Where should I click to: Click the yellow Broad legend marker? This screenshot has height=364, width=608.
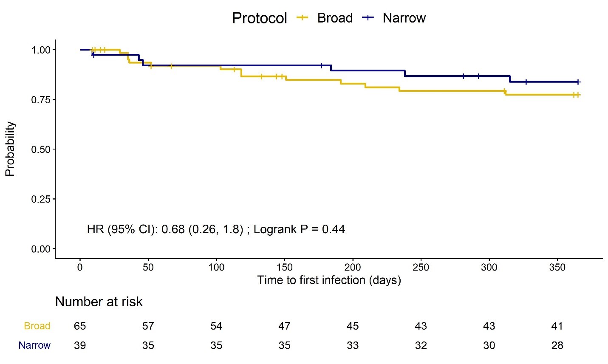pyautogui.click(x=302, y=18)
